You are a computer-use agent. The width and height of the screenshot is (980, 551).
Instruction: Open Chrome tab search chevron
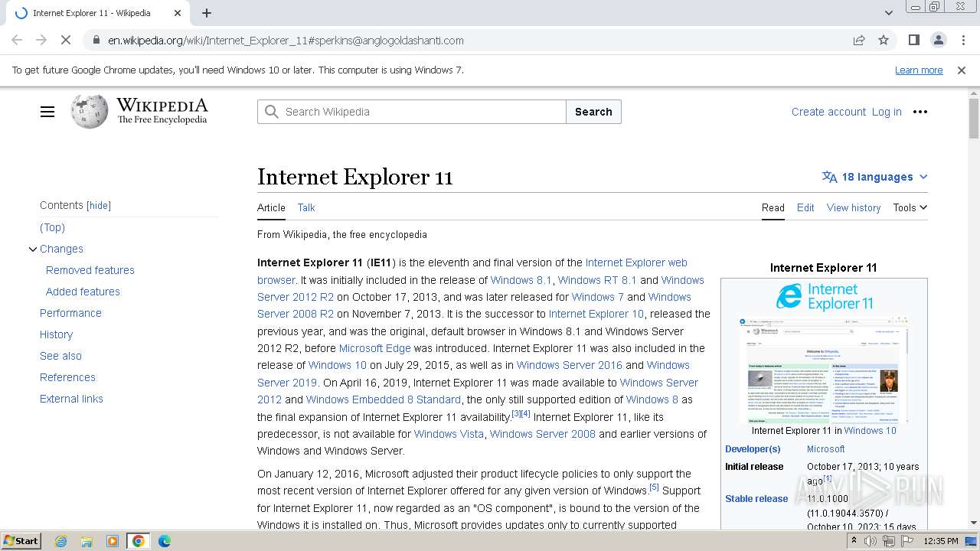click(x=888, y=13)
